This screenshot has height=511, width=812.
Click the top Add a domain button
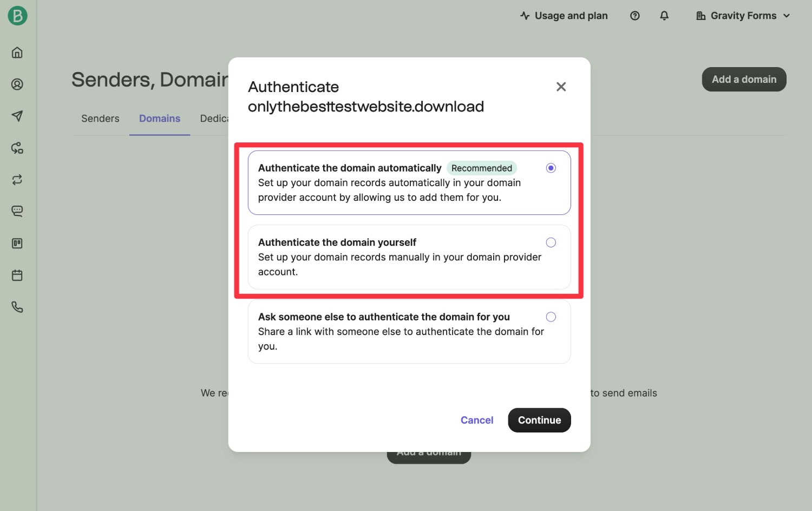(x=744, y=79)
